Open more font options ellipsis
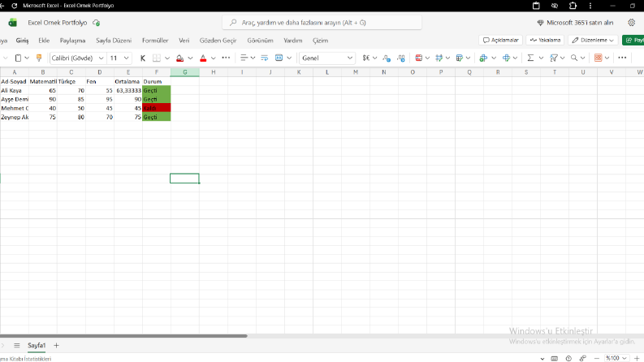This screenshot has height=362, width=644. [x=226, y=58]
